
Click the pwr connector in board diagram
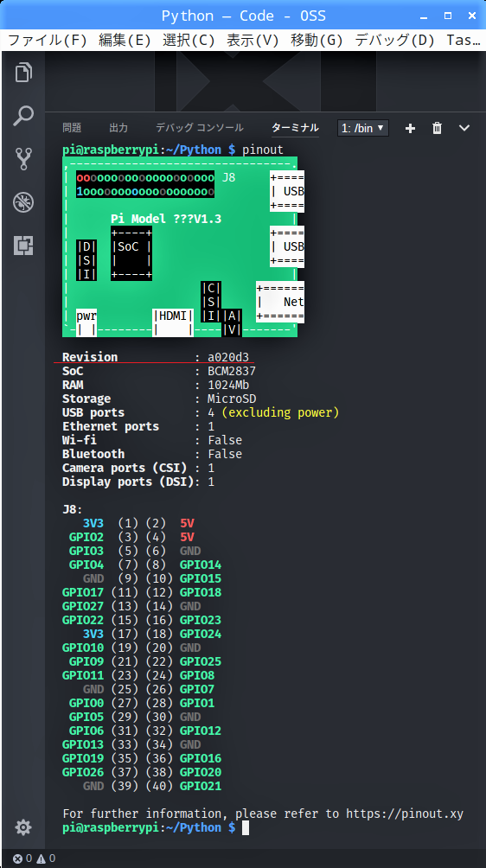click(86, 322)
